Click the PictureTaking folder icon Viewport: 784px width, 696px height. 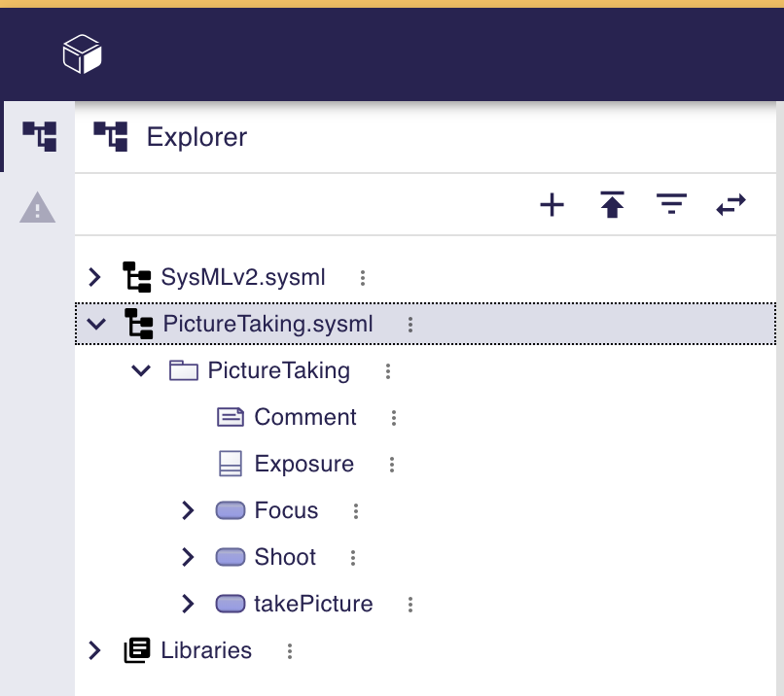183,370
